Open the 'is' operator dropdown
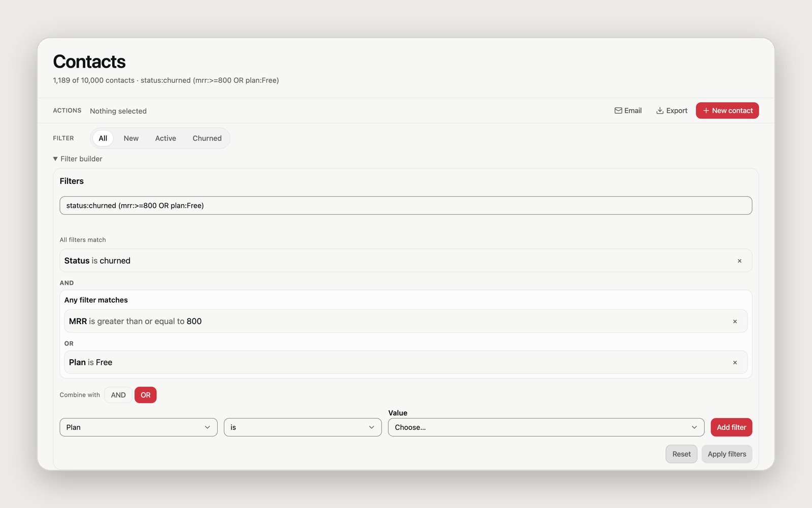The image size is (812, 508). (303, 427)
